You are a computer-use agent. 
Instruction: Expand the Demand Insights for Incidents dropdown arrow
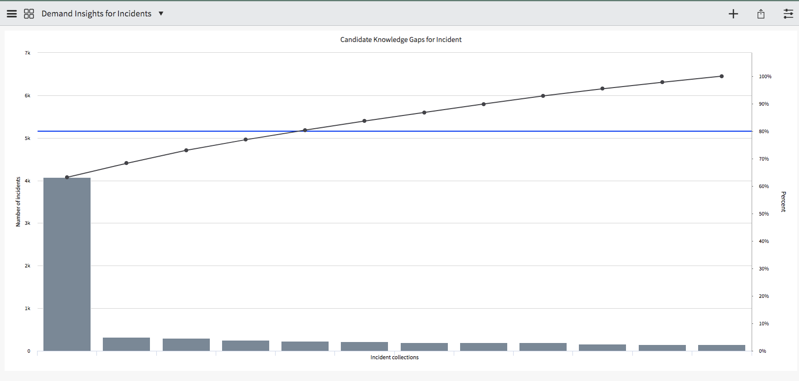161,14
